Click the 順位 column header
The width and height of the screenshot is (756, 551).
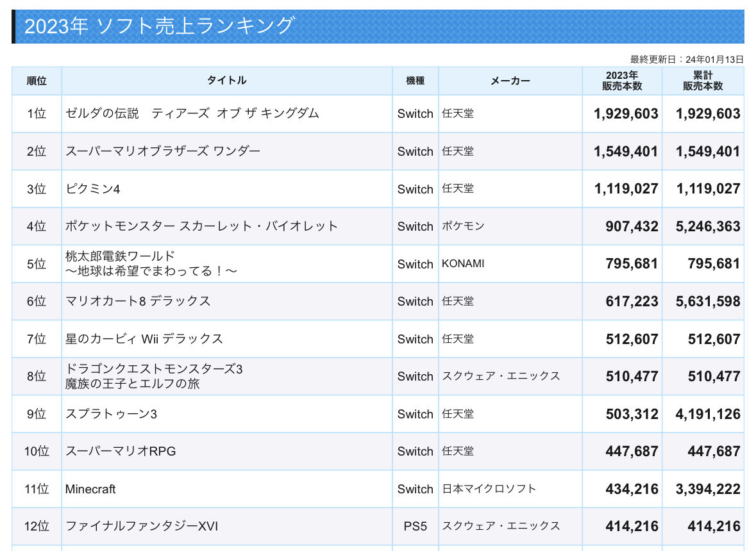tap(37, 81)
